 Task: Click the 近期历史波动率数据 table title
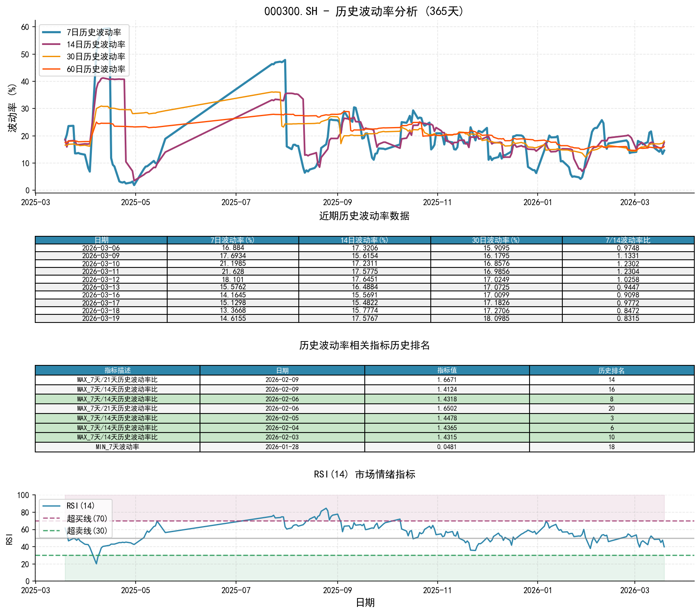(364, 216)
